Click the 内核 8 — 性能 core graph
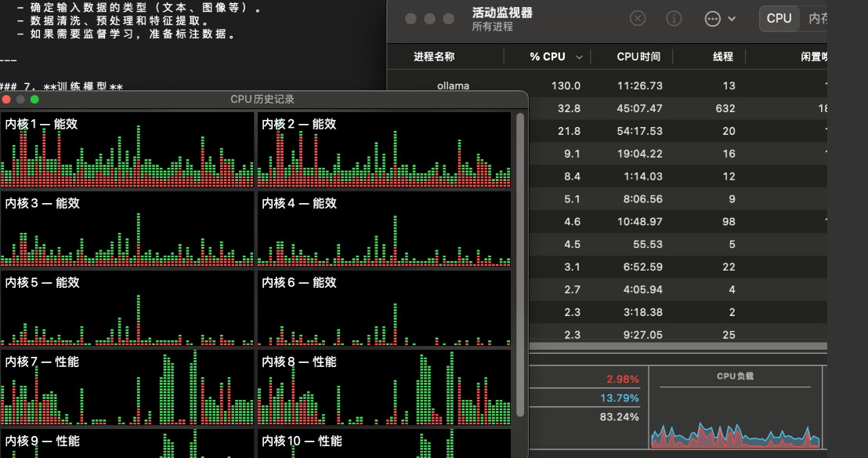This screenshot has height=458, width=868. 384,387
